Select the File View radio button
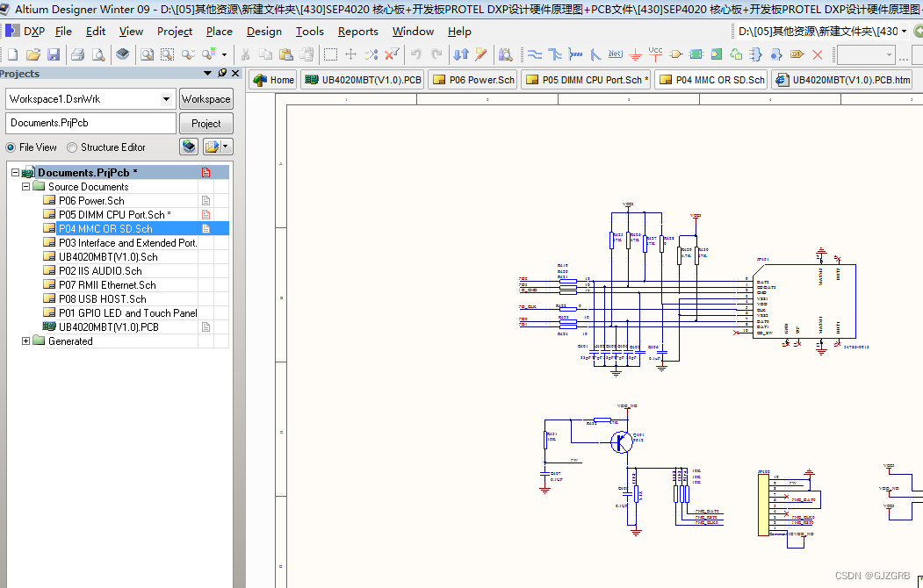This screenshot has height=588, width=923. point(11,147)
